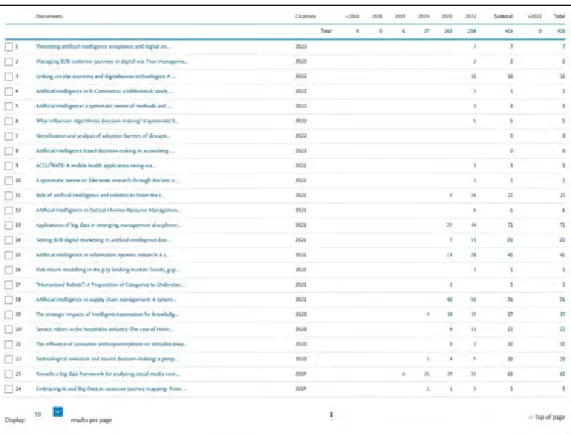Image resolution: width=571 pixels, height=434 pixels.
Task: Open 'Embracing AI and Big Data in customer journey' link
Action: click(x=111, y=388)
